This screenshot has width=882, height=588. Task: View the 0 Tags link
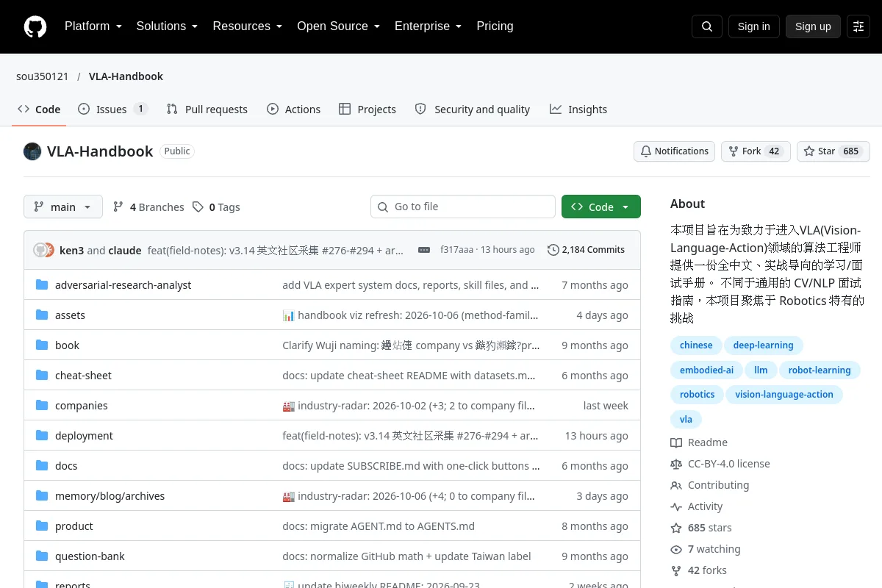(x=217, y=207)
